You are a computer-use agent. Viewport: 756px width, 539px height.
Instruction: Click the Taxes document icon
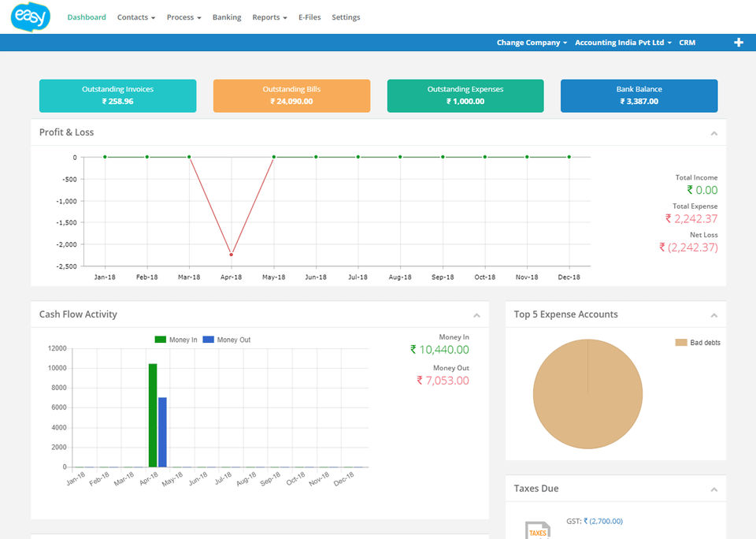click(538, 530)
